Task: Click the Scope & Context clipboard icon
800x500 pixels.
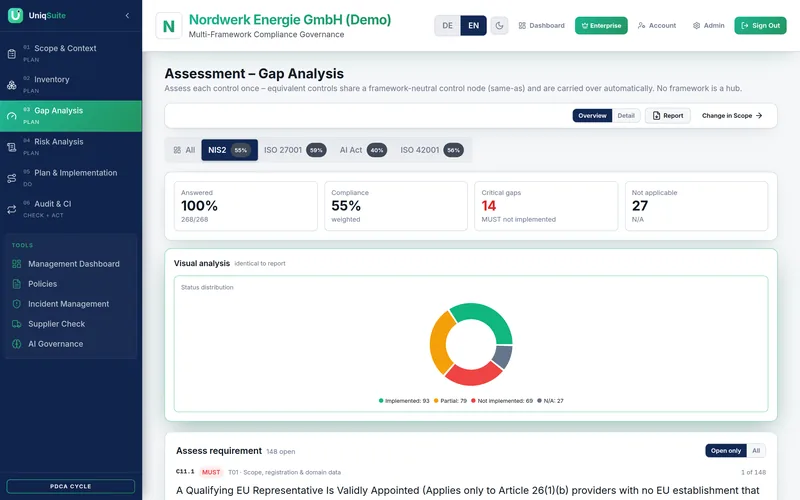Action: [12, 54]
